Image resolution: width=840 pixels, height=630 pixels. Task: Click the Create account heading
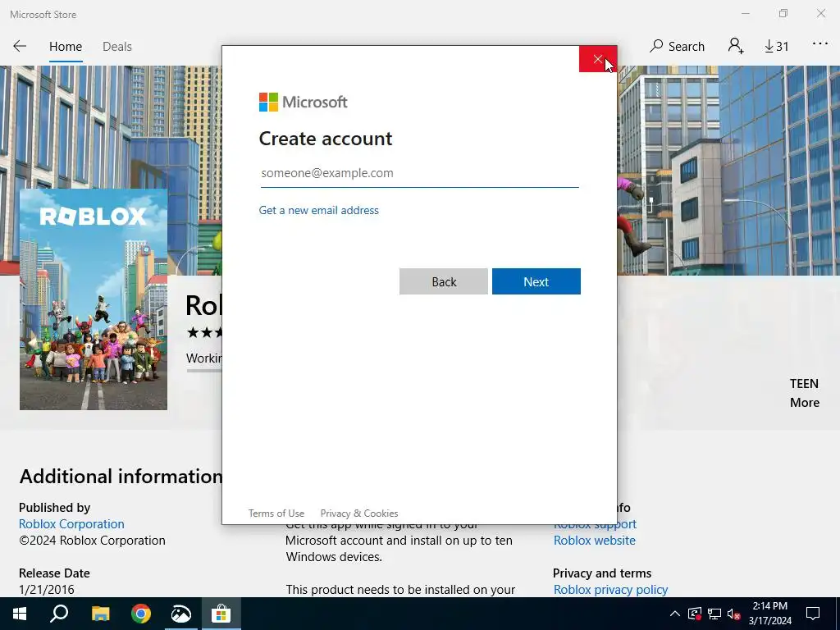tap(326, 139)
